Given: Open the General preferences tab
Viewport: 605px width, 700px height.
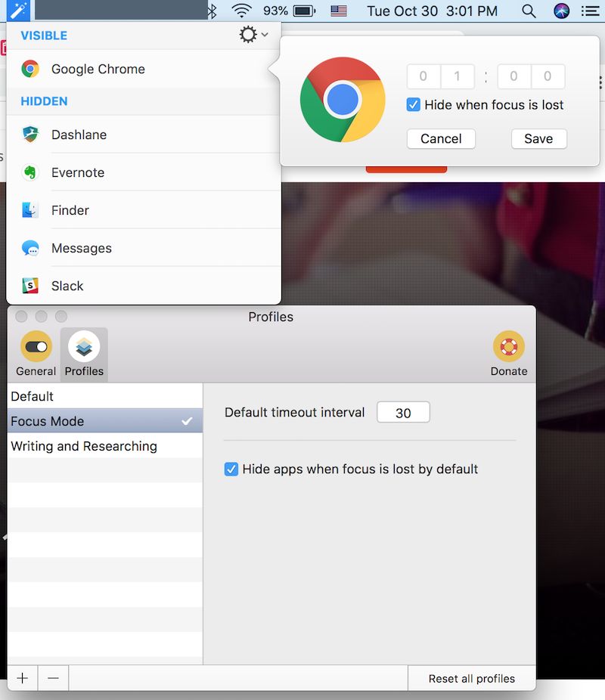Looking at the screenshot, I should pyautogui.click(x=36, y=353).
